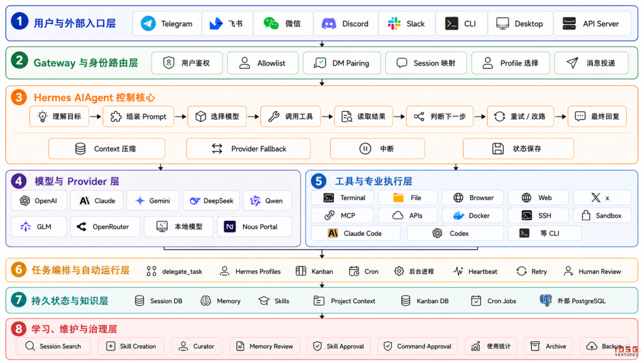Open the File tool box
The image size is (644, 363).
[x=408, y=198]
